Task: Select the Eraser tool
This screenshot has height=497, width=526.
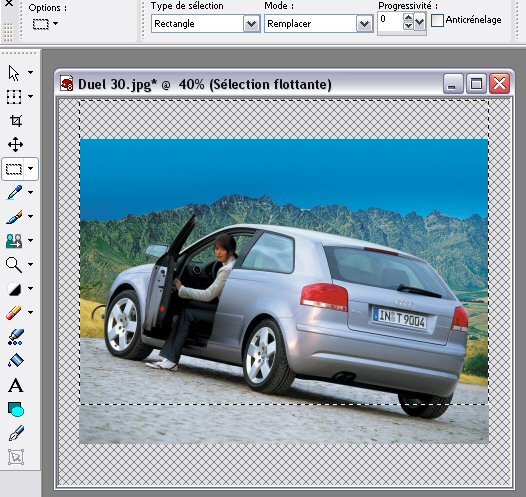Action: click(14, 313)
